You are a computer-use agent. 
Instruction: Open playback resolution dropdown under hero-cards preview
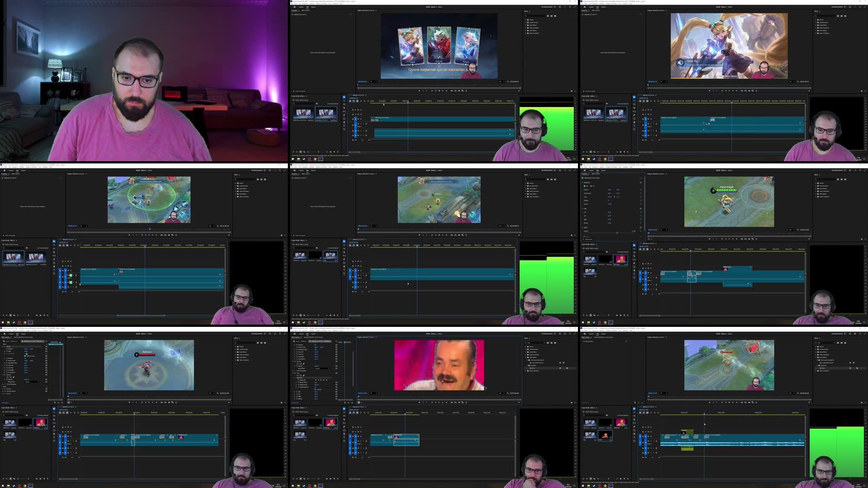pos(502,82)
